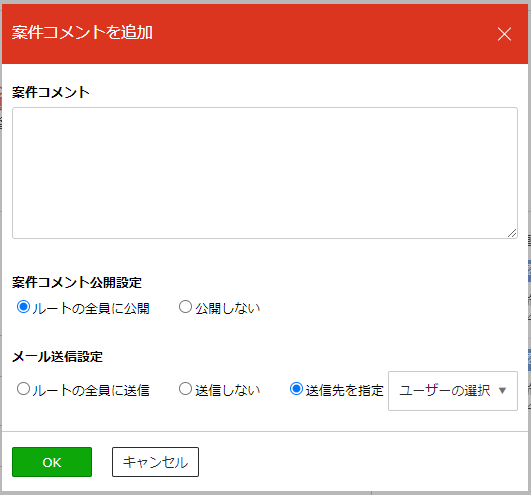Click the ▼ arrow in ユーザーの選択
The width and height of the screenshot is (531, 495).
(503, 391)
